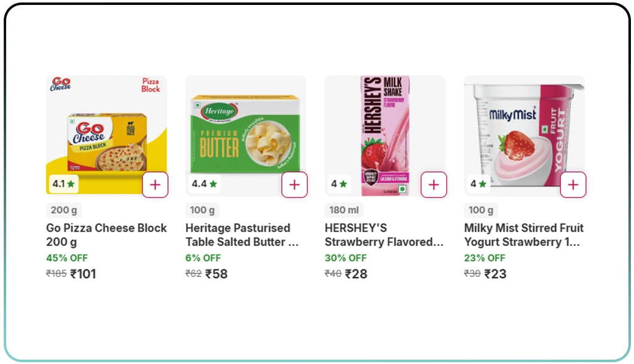634x364 pixels.
Task: Add Milky Mist Fruit Yogurt to cart
Action: point(573,185)
